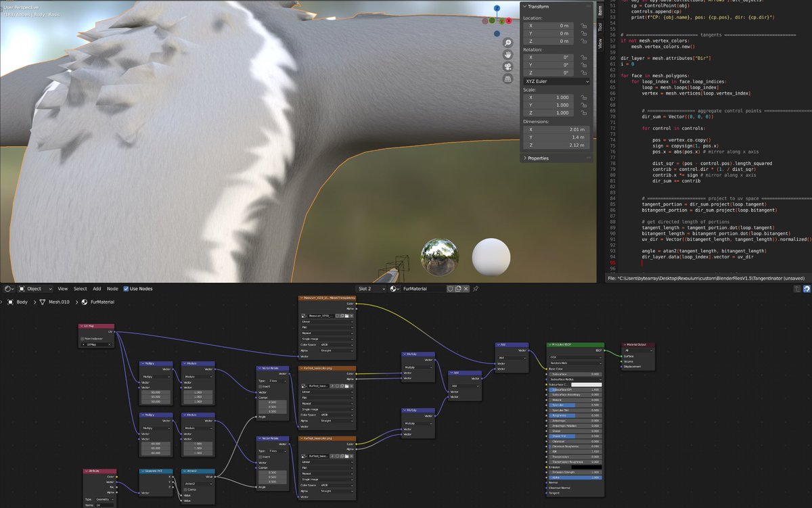Open the Add menu in node editor
812x508 pixels.
click(97, 288)
